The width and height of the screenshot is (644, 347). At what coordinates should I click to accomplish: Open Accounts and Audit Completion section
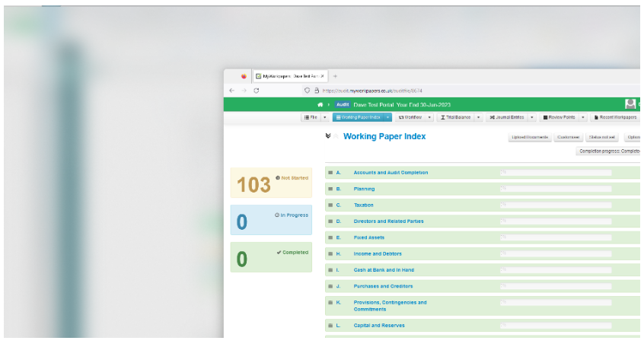pos(391,173)
